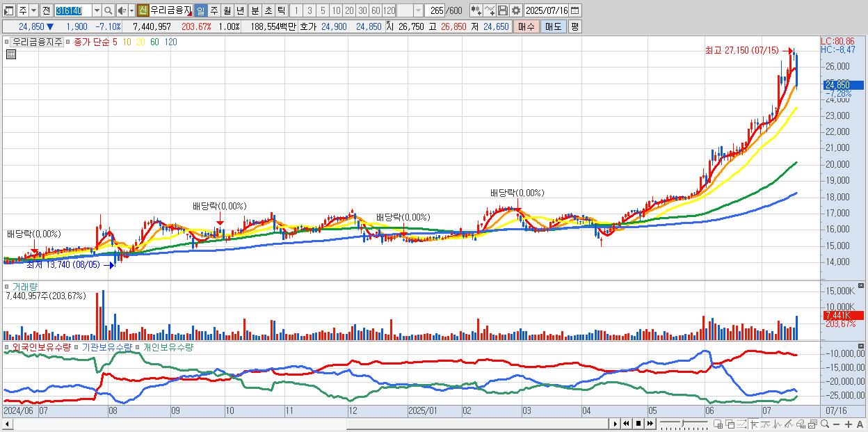Click the 매수 buy button

pyautogui.click(x=527, y=26)
